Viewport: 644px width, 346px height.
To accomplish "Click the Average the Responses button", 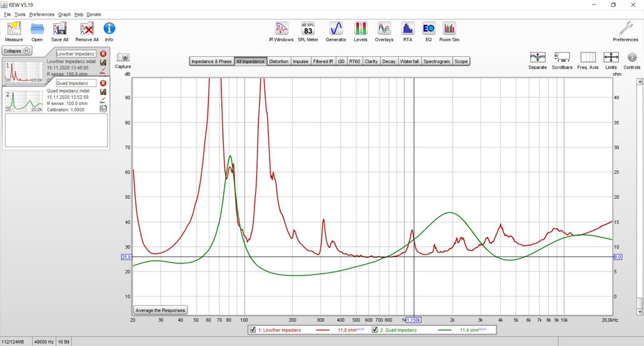I will [161, 310].
